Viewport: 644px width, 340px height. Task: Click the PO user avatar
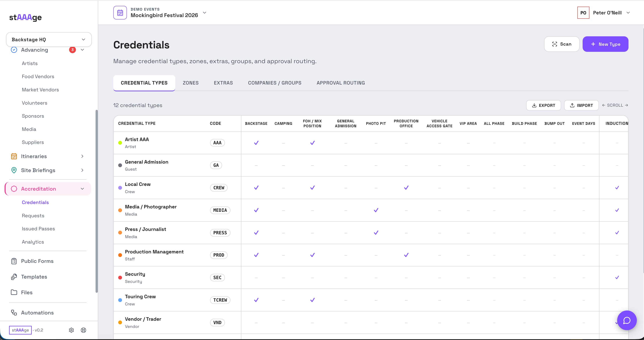(x=583, y=13)
